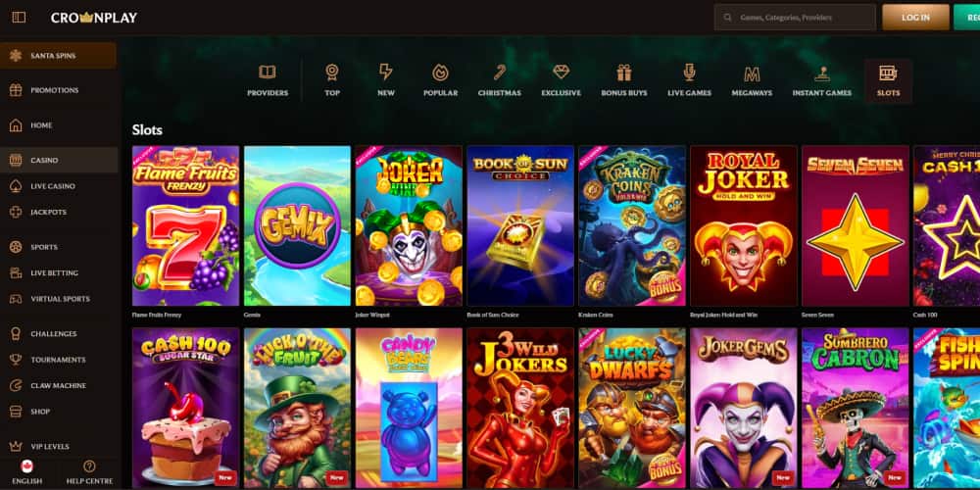Viewport: 980px width, 490px height.
Task: Select the Top games medal icon
Action: (332, 73)
